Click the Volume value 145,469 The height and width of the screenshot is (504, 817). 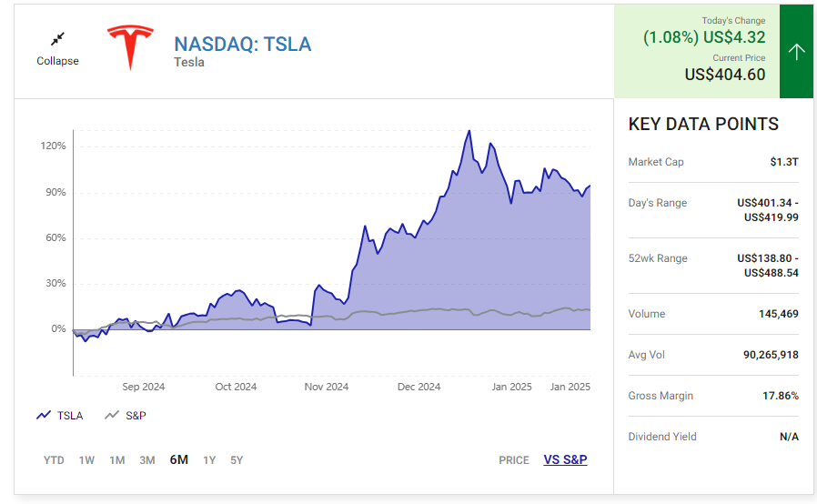tap(779, 314)
